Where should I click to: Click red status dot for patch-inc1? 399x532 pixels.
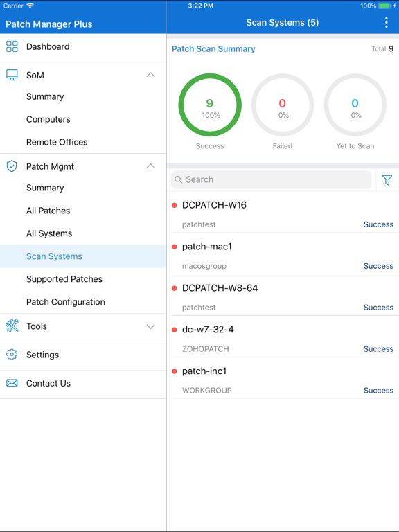click(x=175, y=371)
